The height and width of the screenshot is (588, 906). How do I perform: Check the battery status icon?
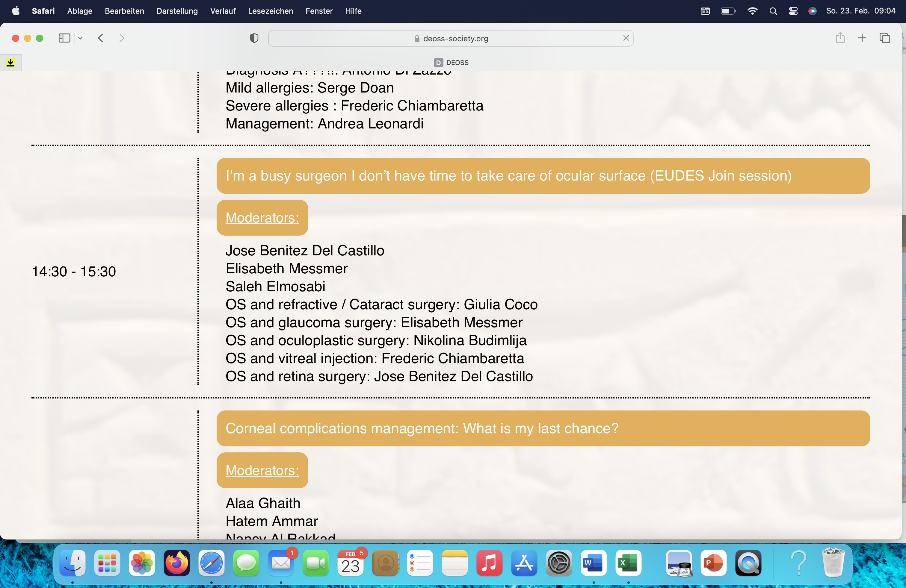coord(728,11)
